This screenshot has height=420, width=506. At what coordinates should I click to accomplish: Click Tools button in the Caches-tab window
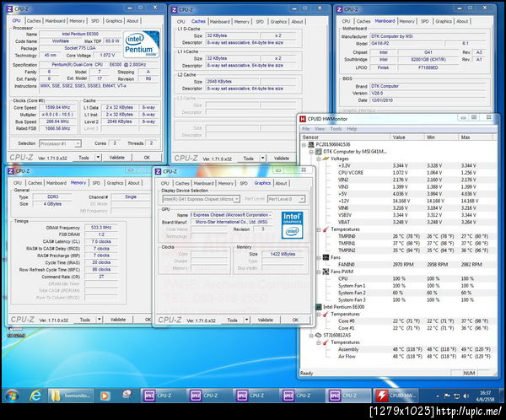(x=248, y=159)
